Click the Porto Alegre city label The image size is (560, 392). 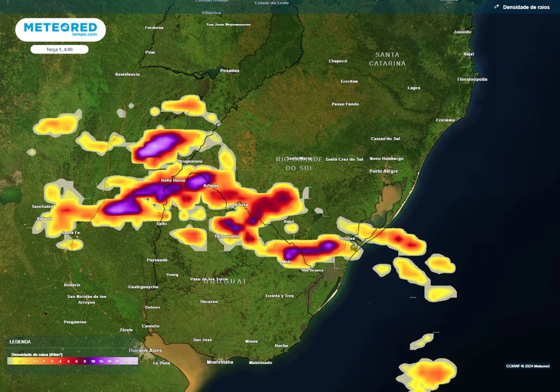(x=383, y=171)
